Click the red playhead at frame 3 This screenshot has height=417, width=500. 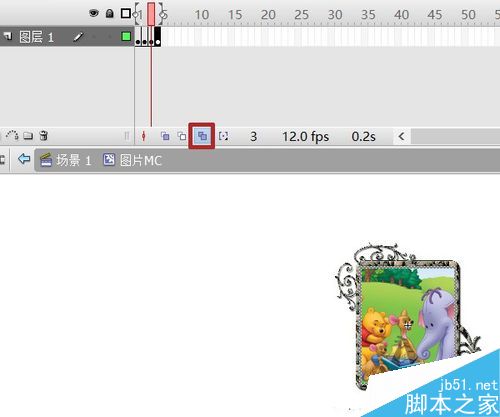pyautogui.click(x=151, y=14)
